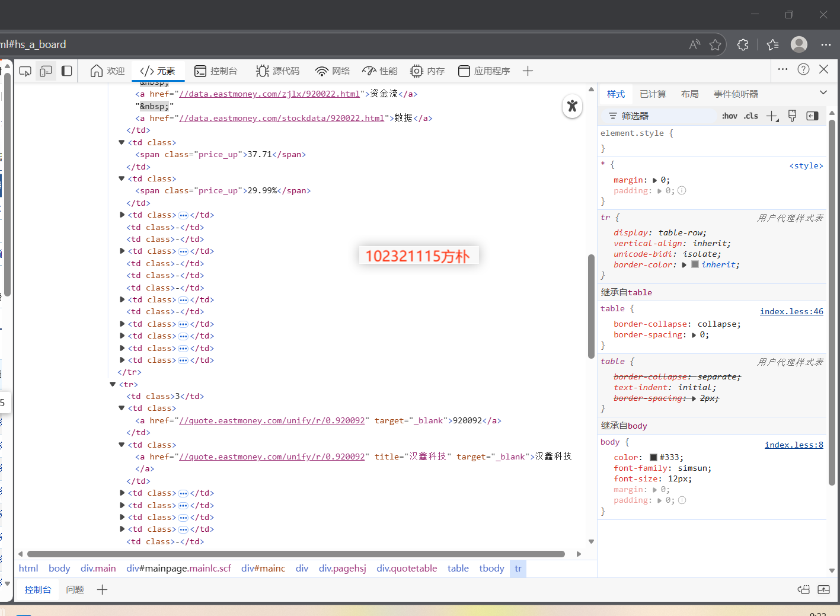840x616 pixels.
Task: Click the accessibility floating button
Action: click(572, 106)
